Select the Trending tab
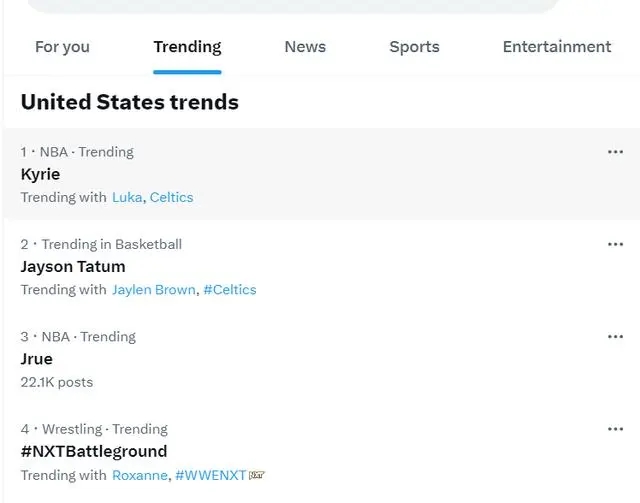Screen dimensions: 640x503 point(187,47)
